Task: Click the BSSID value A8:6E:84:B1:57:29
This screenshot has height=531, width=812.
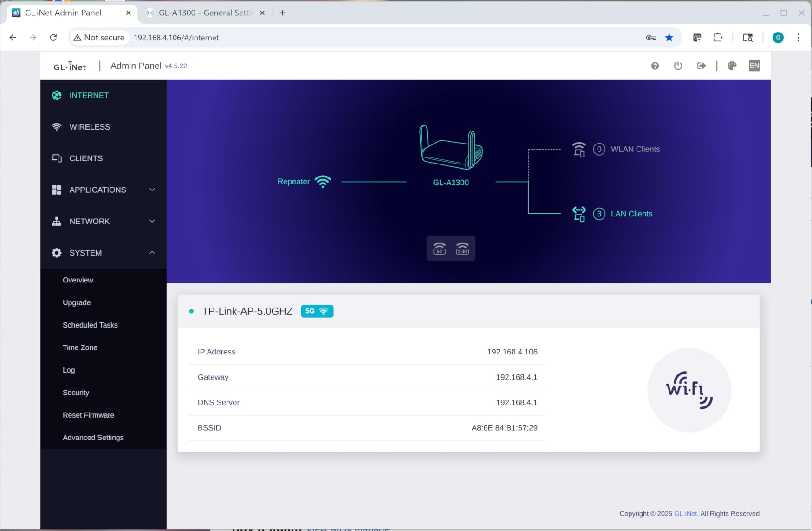Action: [x=504, y=428]
